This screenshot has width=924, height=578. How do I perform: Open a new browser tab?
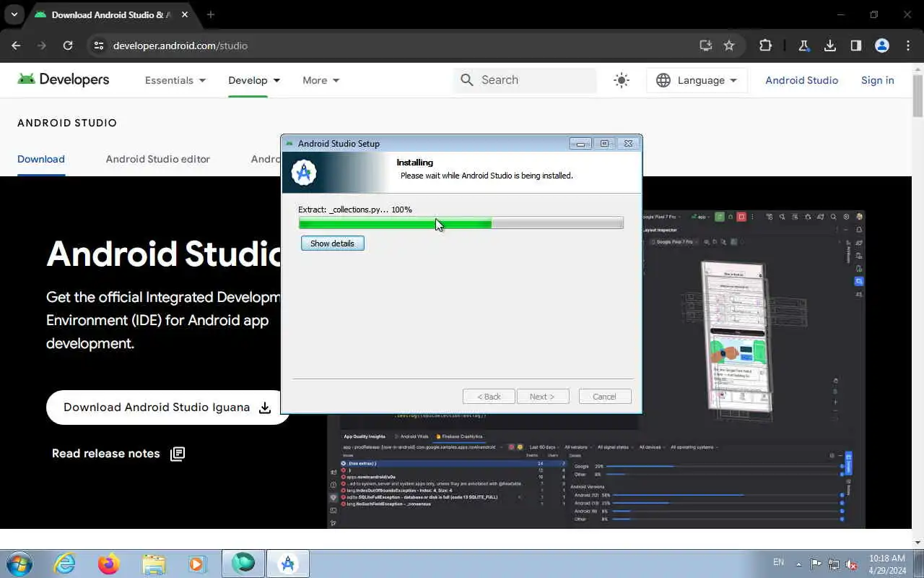point(211,14)
